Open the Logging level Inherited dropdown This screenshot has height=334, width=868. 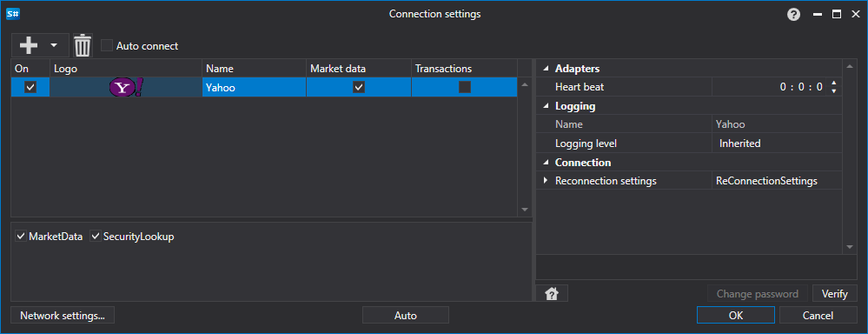pos(777,144)
